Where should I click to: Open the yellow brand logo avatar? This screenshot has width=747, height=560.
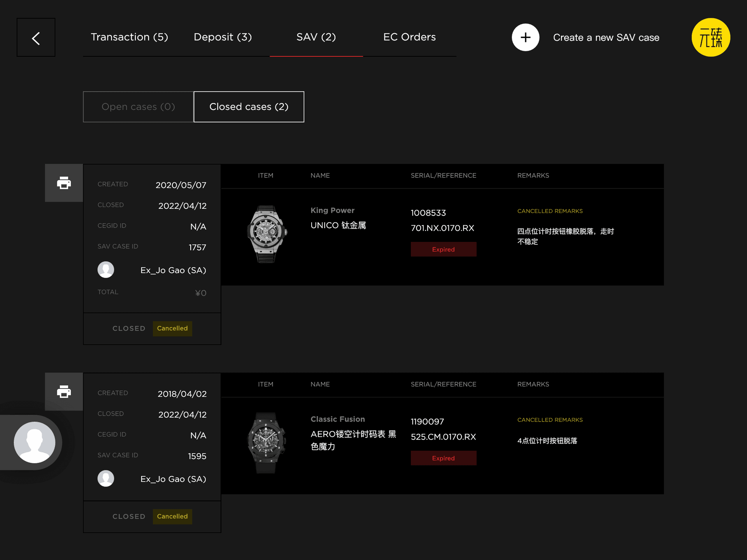coord(710,38)
